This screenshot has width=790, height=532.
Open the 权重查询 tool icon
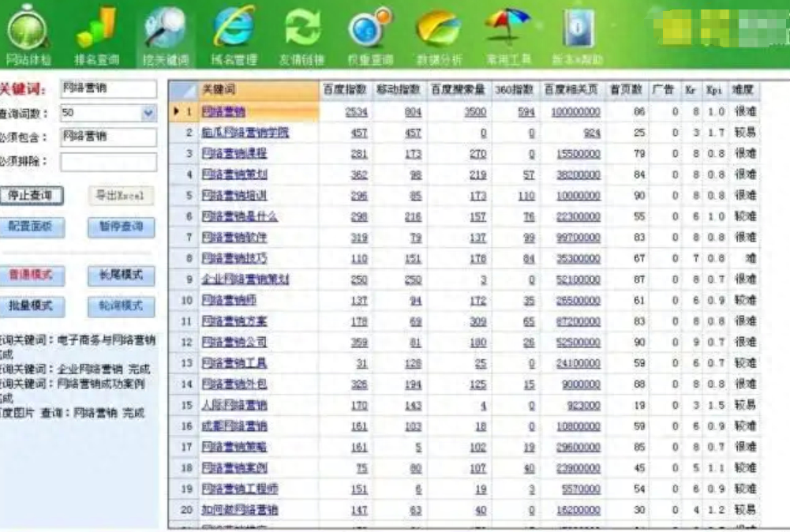pyautogui.click(x=370, y=30)
